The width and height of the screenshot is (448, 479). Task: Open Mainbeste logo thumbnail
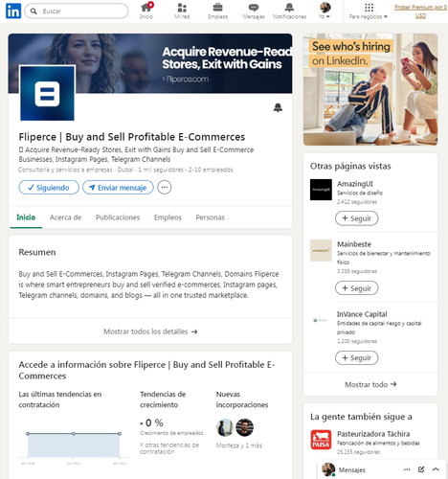click(x=321, y=250)
